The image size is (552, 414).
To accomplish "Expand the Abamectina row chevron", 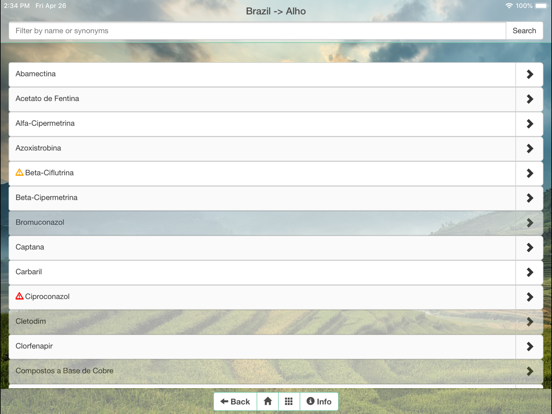I will [529, 74].
